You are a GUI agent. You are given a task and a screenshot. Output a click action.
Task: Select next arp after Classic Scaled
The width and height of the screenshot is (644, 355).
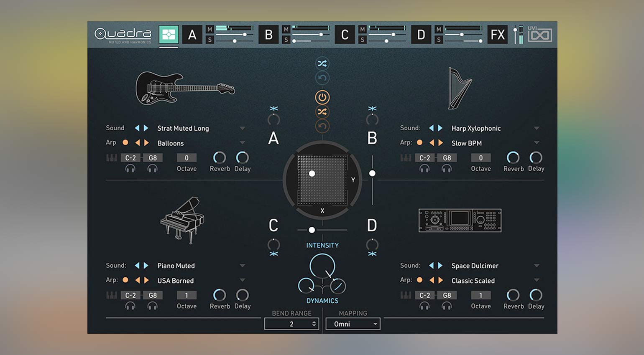point(440,280)
